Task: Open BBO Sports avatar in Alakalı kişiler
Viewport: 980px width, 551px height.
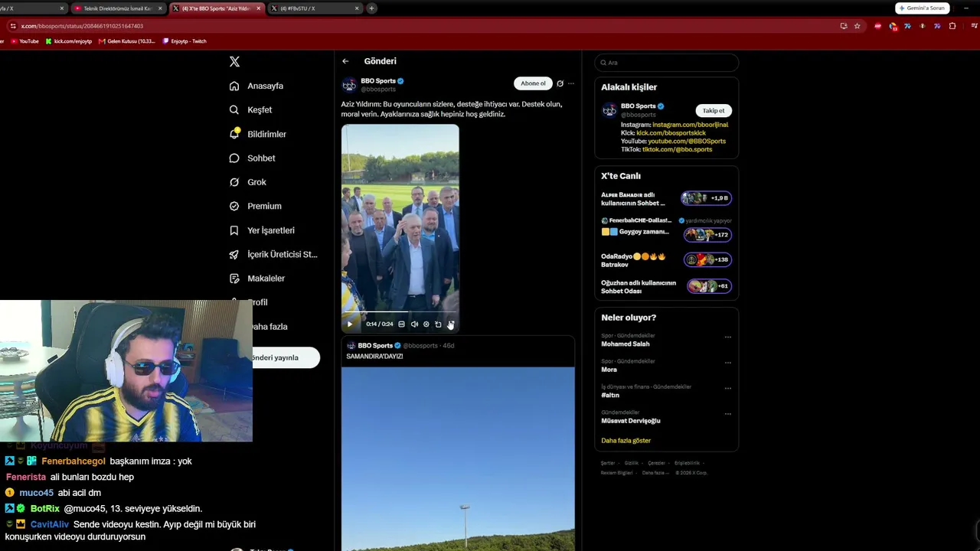Action: click(x=609, y=110)
